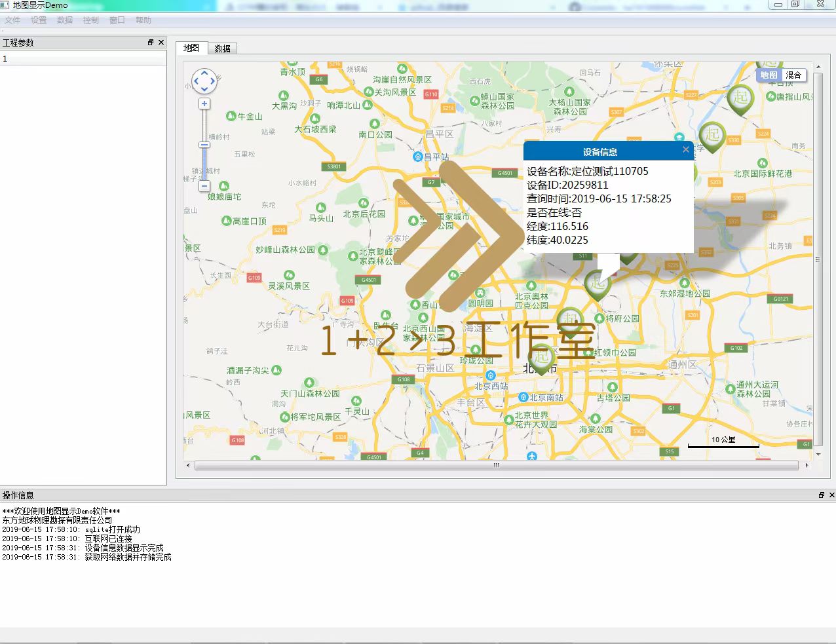Screen dimensions: 836x644
Task: Click the map horizontal scrollbar right arrow
Action: tap(807, 466)
